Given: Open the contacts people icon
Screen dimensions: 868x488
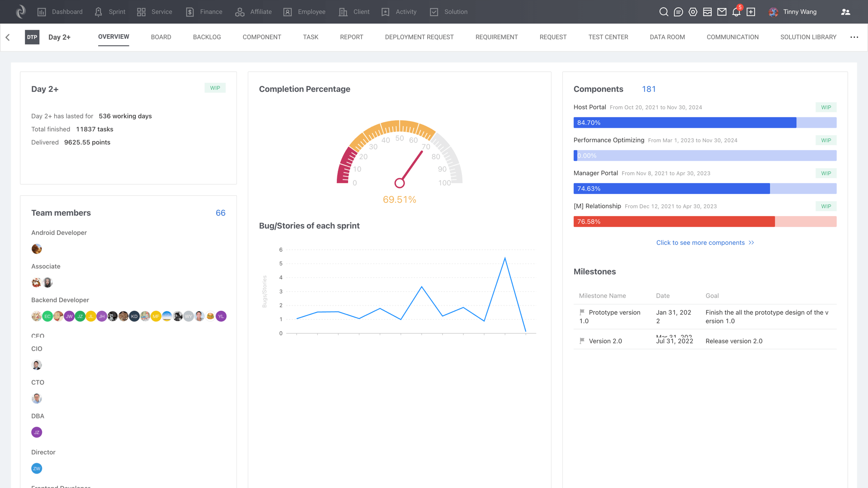Looking at the screenshot, I should pyautogui.click(x=845, y=12).
